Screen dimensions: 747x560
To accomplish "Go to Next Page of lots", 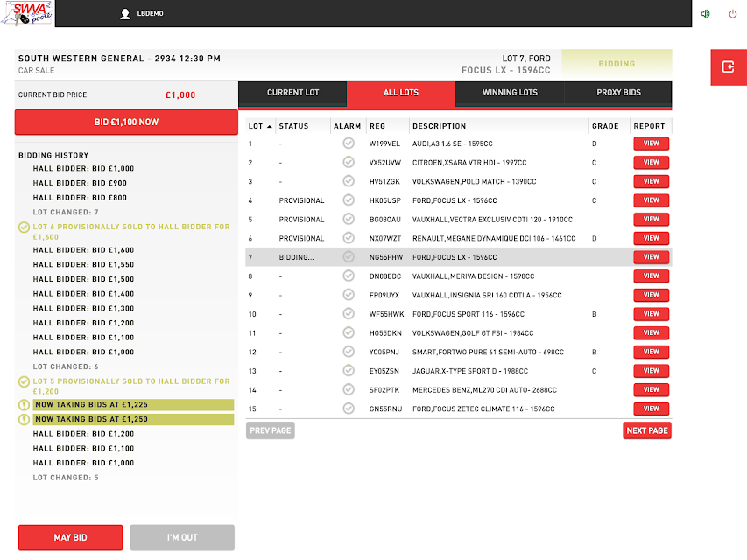I will [x=647, y=430].
